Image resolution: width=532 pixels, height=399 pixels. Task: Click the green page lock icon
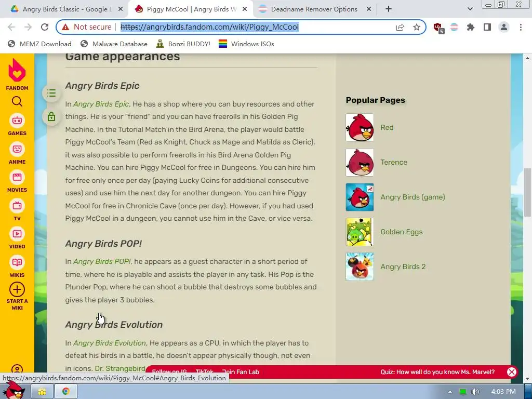tap(51, 117)
